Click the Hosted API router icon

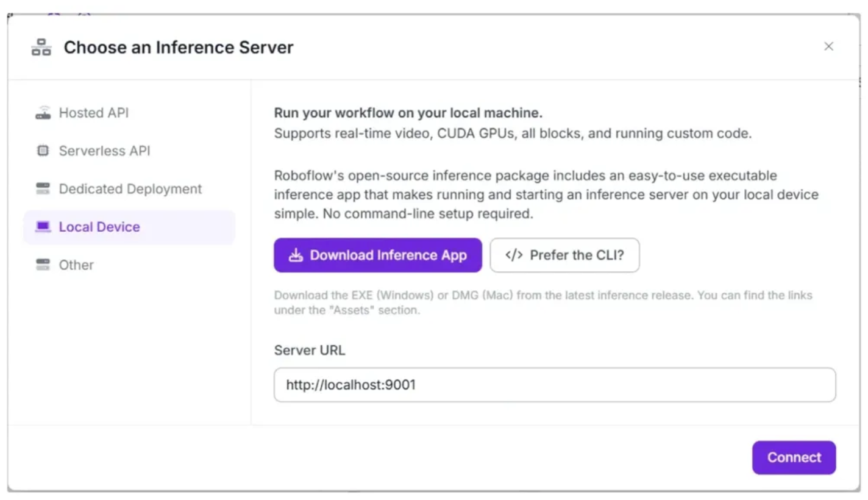pos(43,113)
